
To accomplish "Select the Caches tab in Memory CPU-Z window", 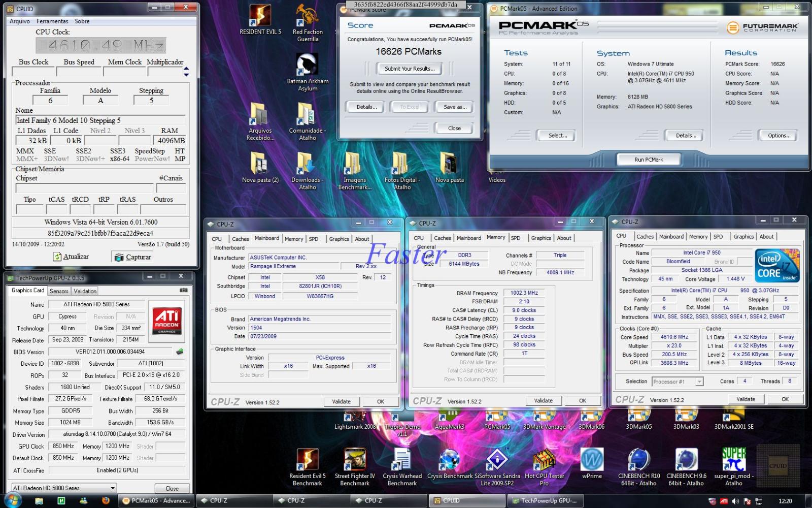I will pyautogui.click(x=443, y=238).
